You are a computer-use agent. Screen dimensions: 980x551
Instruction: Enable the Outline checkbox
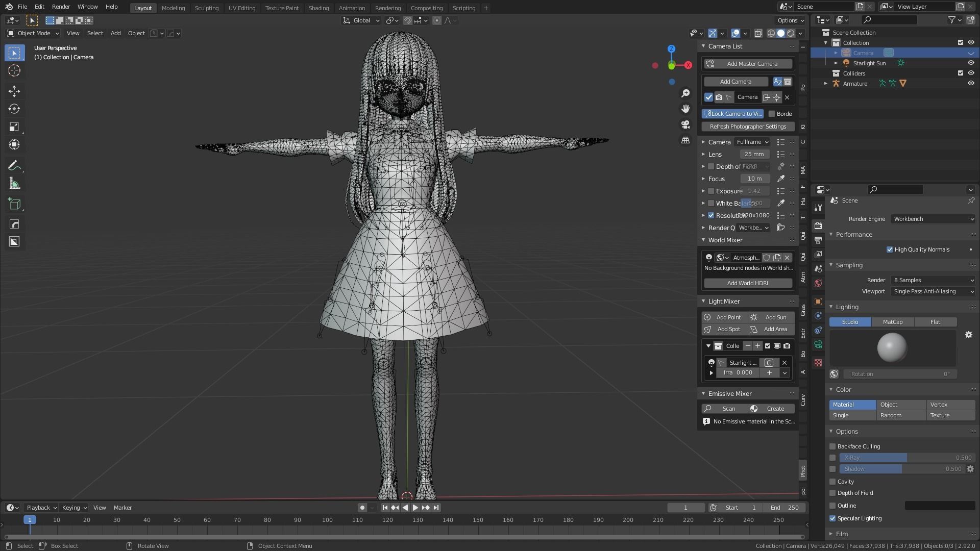[832, 506]
